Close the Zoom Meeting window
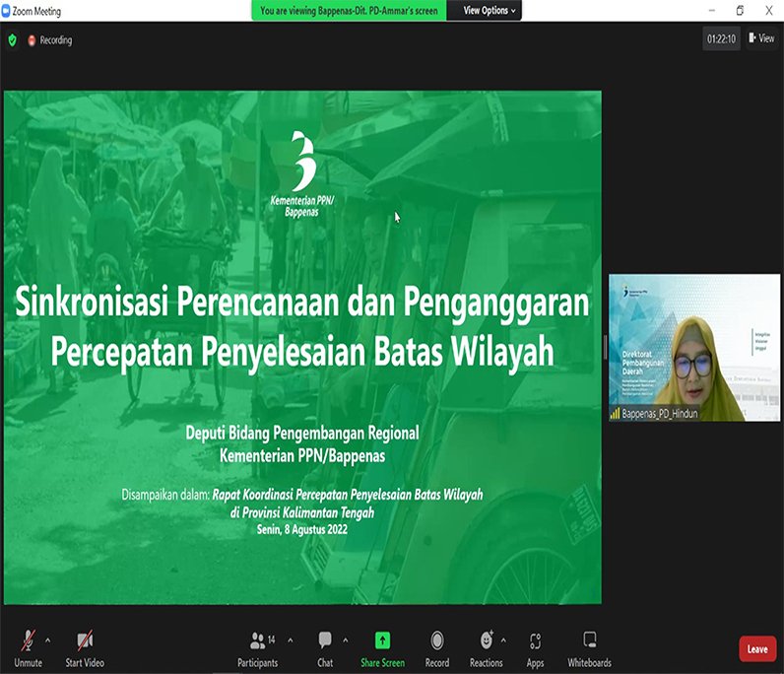 769,11
